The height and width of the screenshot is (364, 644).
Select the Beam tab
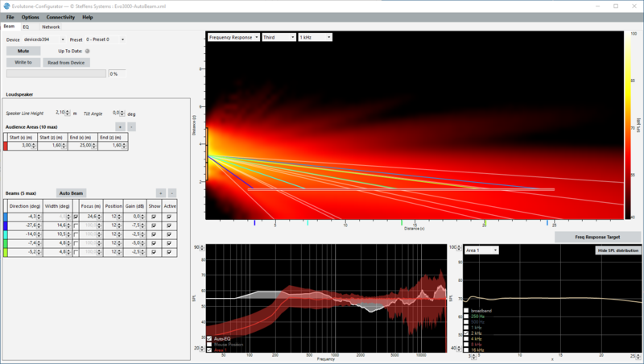pos(9,27)
